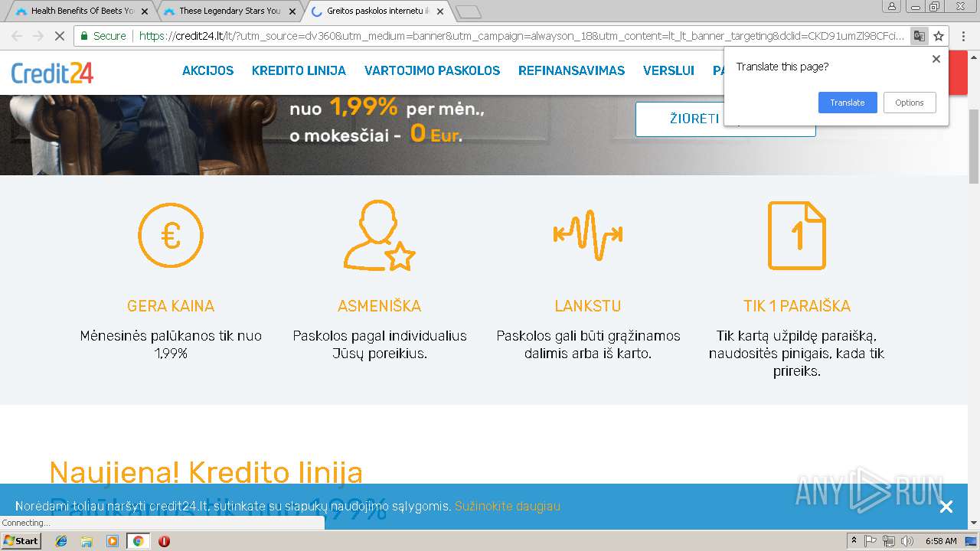Click the network tray icon

coord(888,541)
